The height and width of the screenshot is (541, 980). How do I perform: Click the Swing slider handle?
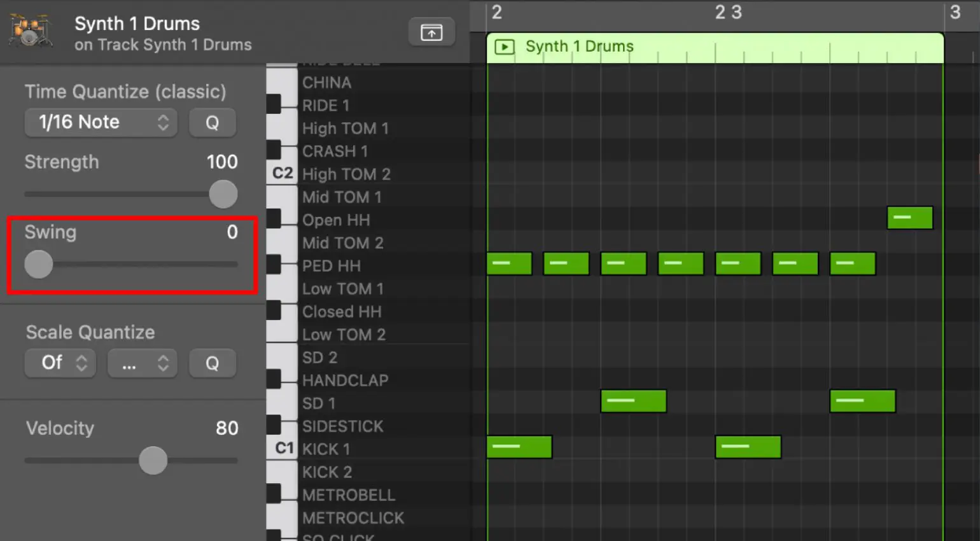[38, 264]
